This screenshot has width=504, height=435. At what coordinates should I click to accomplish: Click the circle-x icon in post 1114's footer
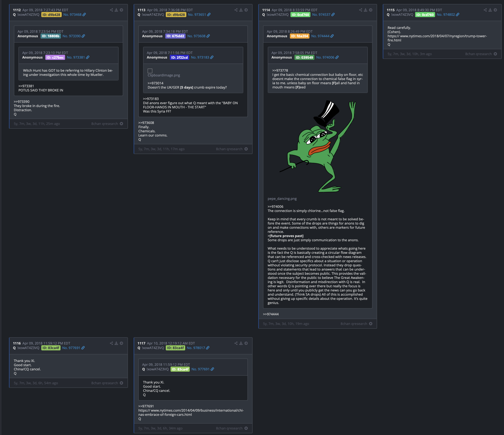(x=370, y=324)
